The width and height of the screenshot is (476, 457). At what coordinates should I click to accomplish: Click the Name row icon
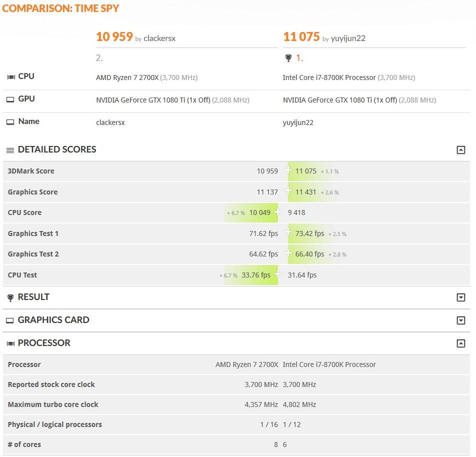tap(10, 121)
